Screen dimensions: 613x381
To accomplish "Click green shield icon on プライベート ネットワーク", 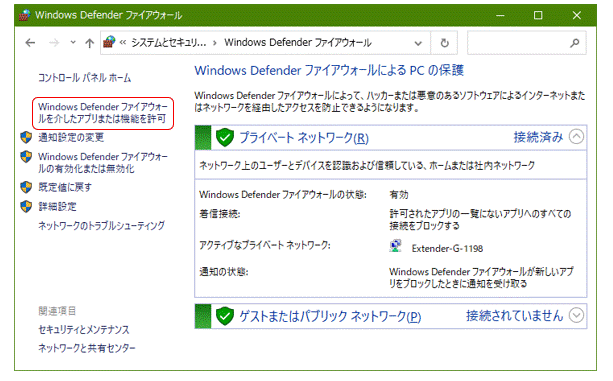I will click(x=225, y=137).
